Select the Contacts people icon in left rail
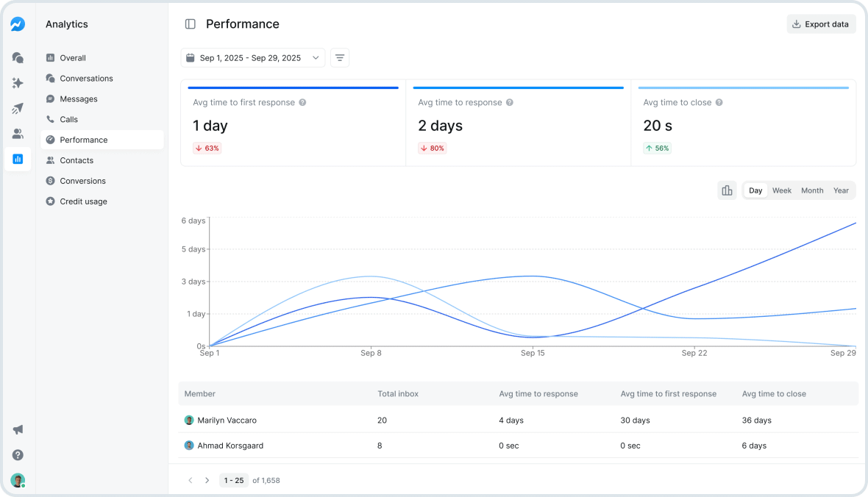Viewport: 868px width, 497px height. [x=17, y=133]
